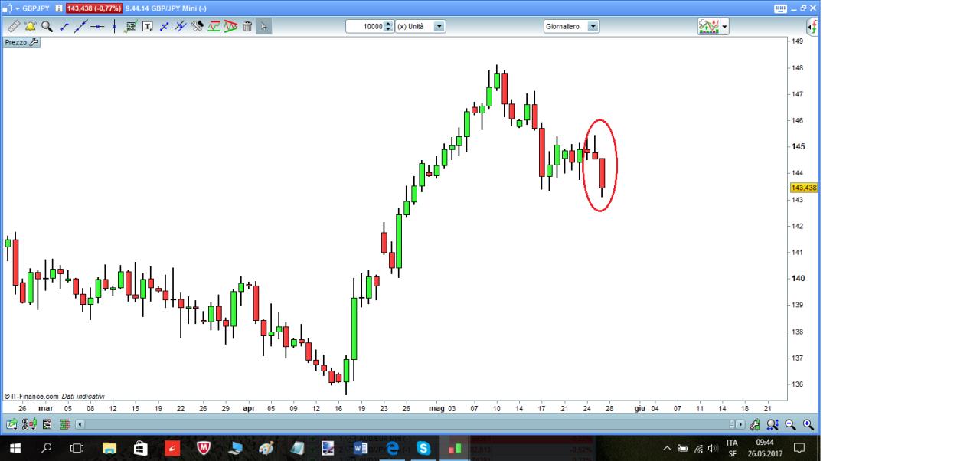Select the triangle pattern drawing tool
This screenshot has height=461, width=980.
[230, 26]
